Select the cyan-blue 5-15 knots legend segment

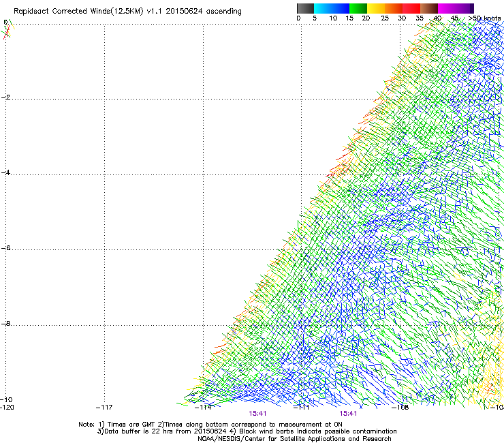332,8
